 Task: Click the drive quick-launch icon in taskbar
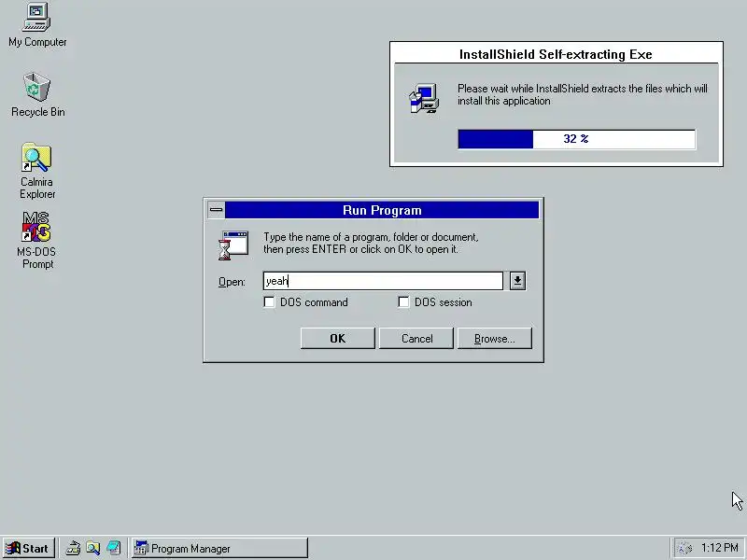73,549
